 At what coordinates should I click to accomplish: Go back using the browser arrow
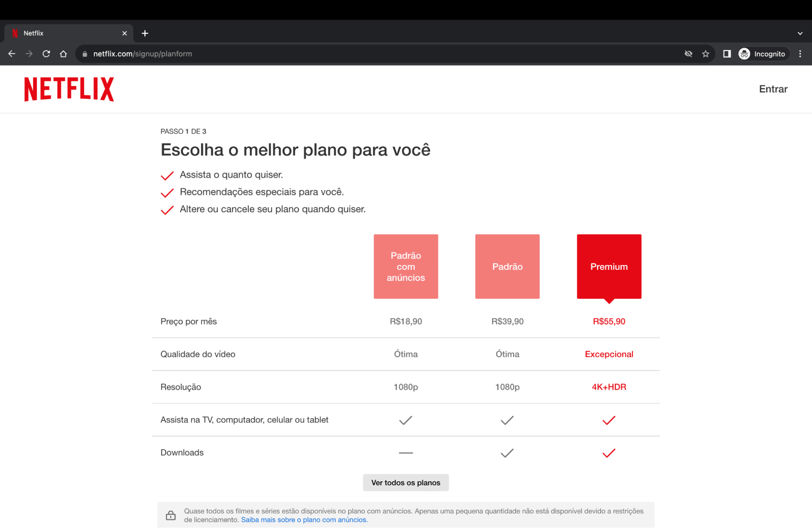[12, 54]
